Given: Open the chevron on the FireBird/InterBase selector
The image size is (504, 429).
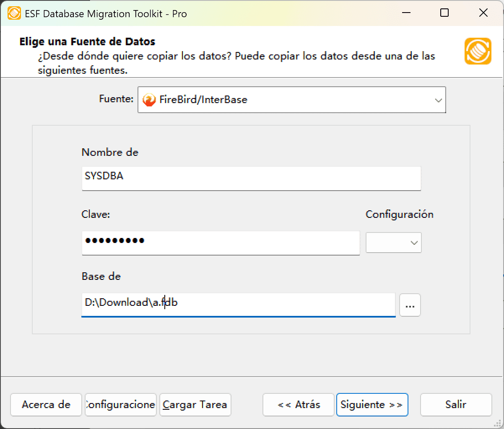Looking at the screenshot, I should (439, 100).
